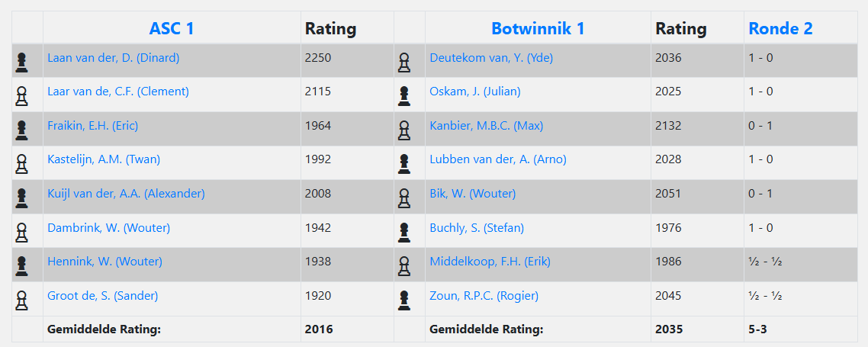The height and width of the screenshot is (347, 868).
Task: Open player Kuijl van der, A.A. (Alexander)
Action: 126,194
